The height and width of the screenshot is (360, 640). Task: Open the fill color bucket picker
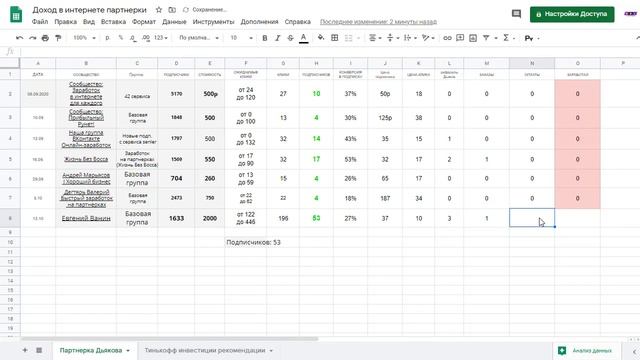pyautogui.click(x=321, y=38)
